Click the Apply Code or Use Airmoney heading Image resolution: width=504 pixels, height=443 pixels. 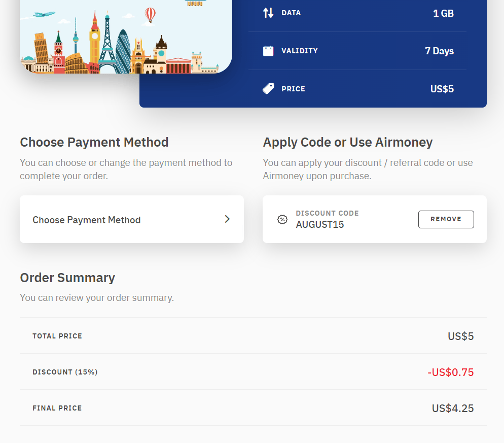click(x=347, y=142)
